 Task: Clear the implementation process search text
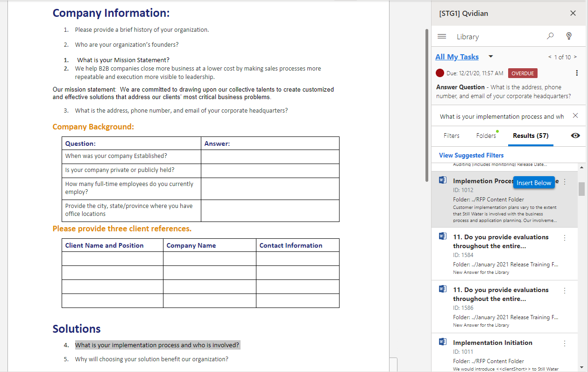[x=575, y=116]
